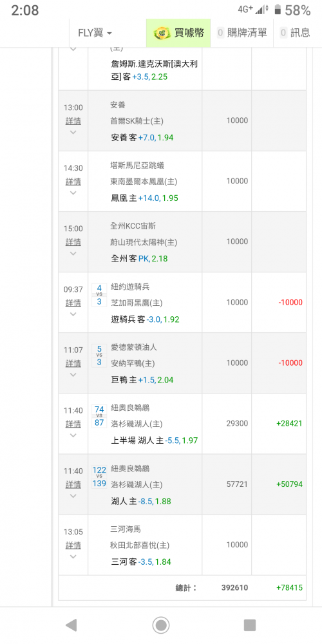
Task: Expand the chevron under the 13:05 三河 game
Action: (x=73, y=556)
